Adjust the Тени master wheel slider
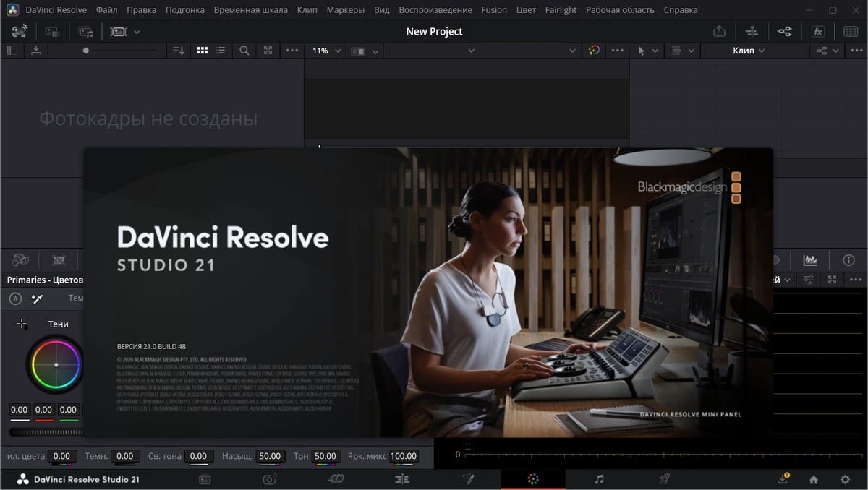 click(46, 432)
